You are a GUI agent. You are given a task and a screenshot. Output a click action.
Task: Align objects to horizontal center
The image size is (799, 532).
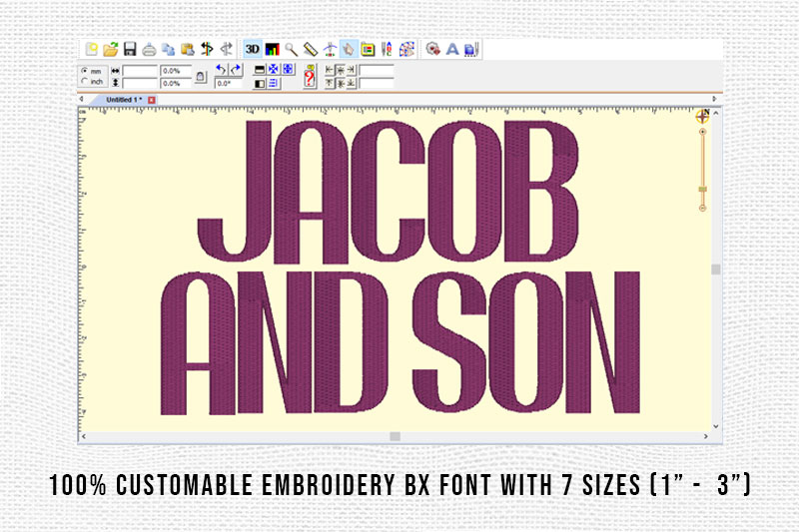[341, 70]
